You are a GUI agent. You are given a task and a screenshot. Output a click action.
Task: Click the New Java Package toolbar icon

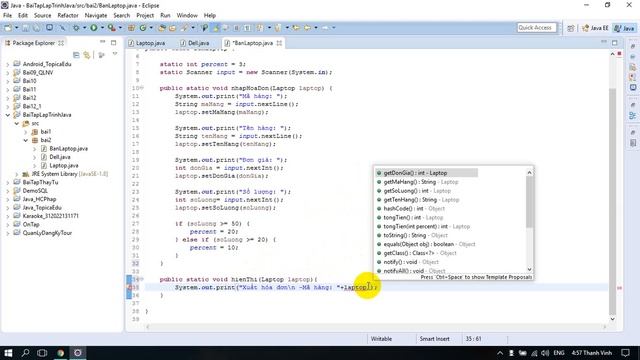(131, 28)
